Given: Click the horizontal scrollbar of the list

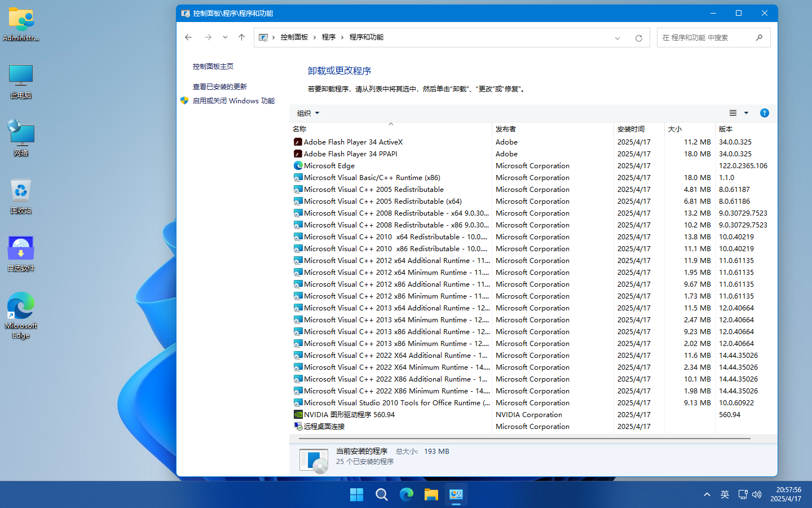Looking at the screenshot, I should [x=524, y=439].
